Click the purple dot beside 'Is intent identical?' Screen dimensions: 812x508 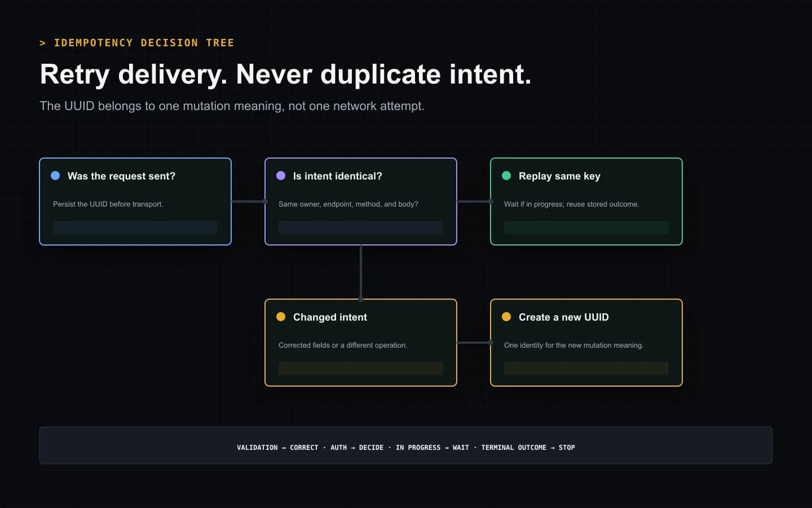tap(281, 176)
